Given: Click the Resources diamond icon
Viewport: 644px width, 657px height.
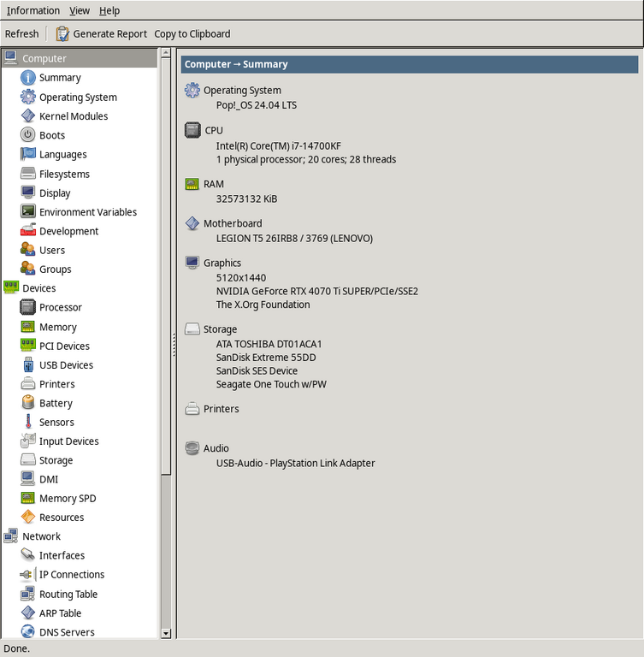Looking at the screenshot, I should pyautogui.click(x=27, y=517).
